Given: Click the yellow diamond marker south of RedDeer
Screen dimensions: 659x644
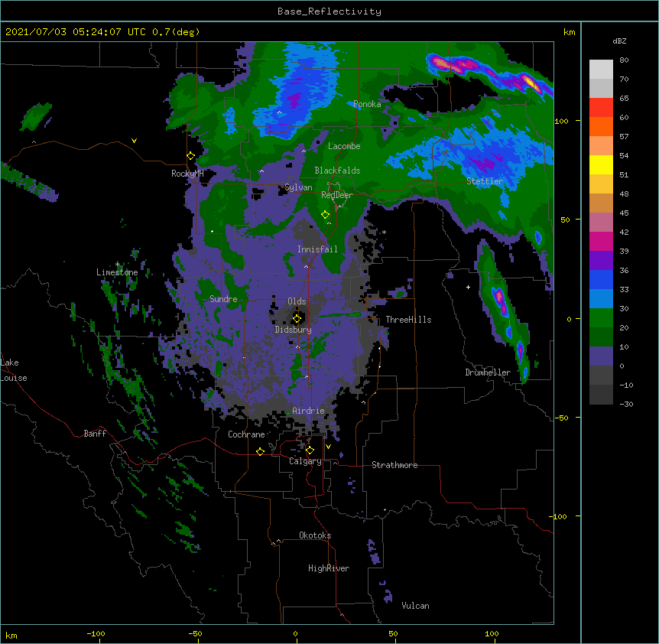Looking at the screenshot, I should [325, 215].
